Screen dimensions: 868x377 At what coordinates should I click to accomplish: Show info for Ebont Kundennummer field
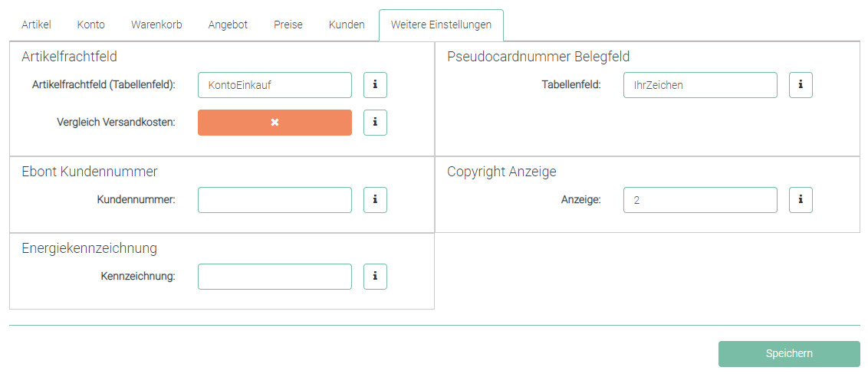(x=375, y=200)
